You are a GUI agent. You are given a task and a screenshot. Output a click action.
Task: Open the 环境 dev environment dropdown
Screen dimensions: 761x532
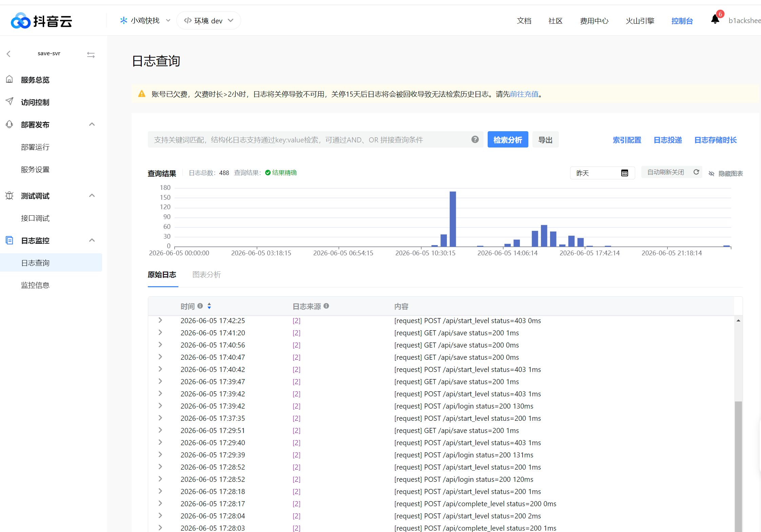209,21
